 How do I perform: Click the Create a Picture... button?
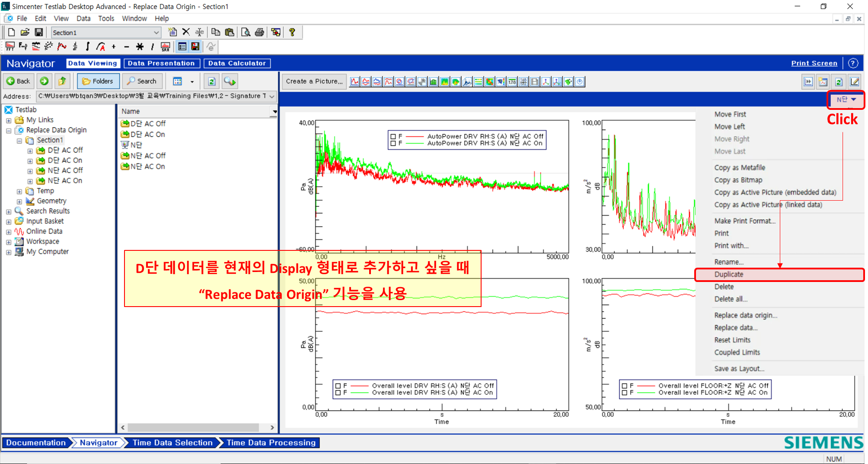[314, 81]
